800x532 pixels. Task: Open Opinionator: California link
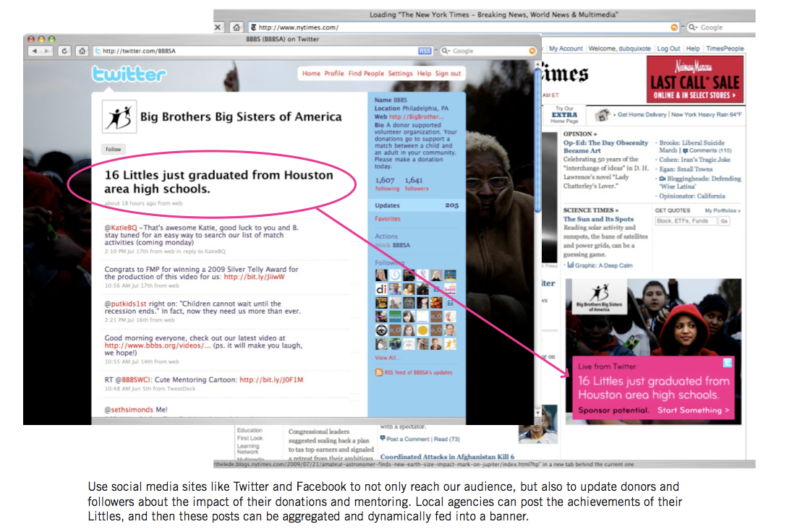pyautogui.click(x=692, y=196)
